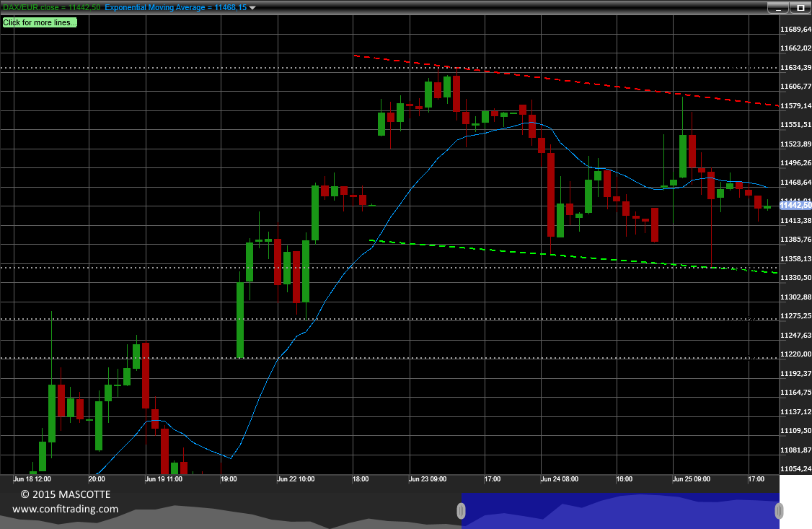Click the 11606,77 price axis label
Screen dimensions: 812x529
point(795,87)
